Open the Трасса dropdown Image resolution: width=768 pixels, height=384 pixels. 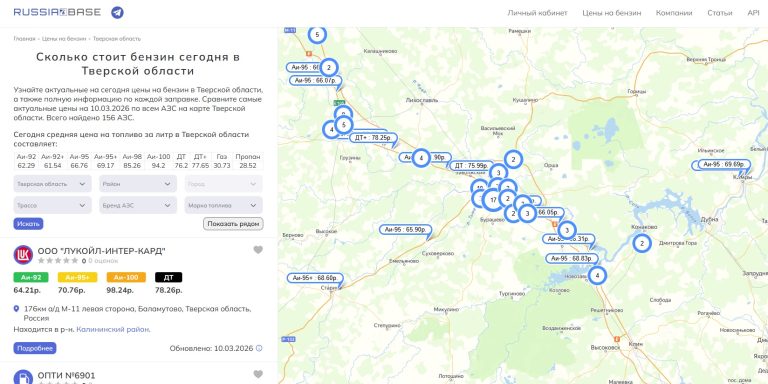[52, 205]
